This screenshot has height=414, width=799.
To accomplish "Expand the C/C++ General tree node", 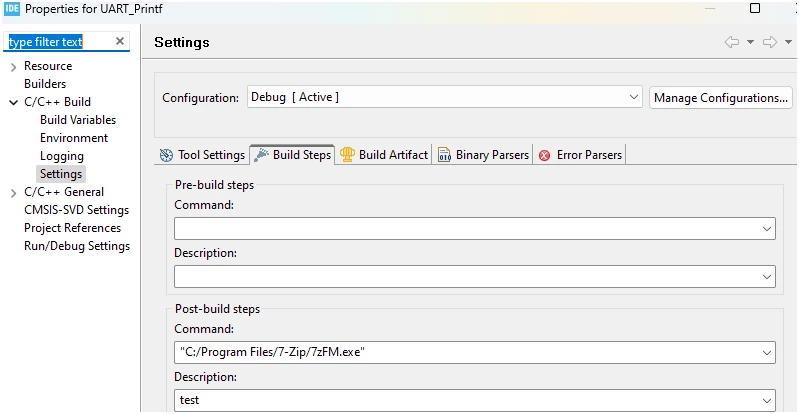I will click(x=14, y=193).
